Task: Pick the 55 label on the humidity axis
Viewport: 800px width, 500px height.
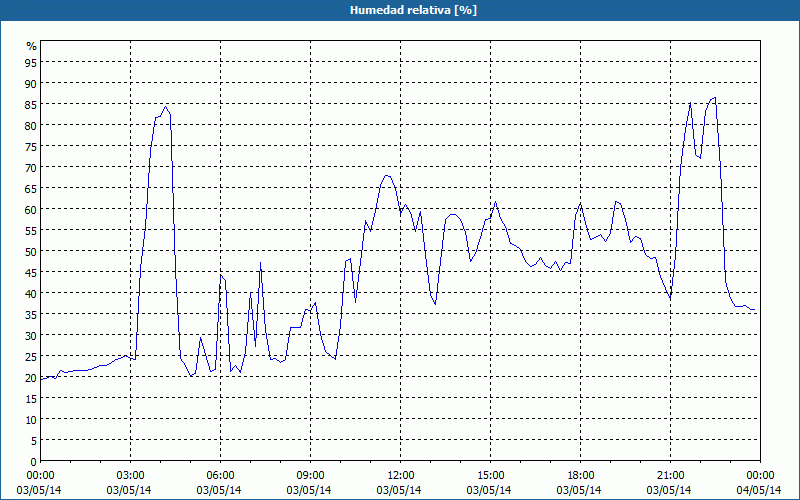Action: (x=31, y=230)
